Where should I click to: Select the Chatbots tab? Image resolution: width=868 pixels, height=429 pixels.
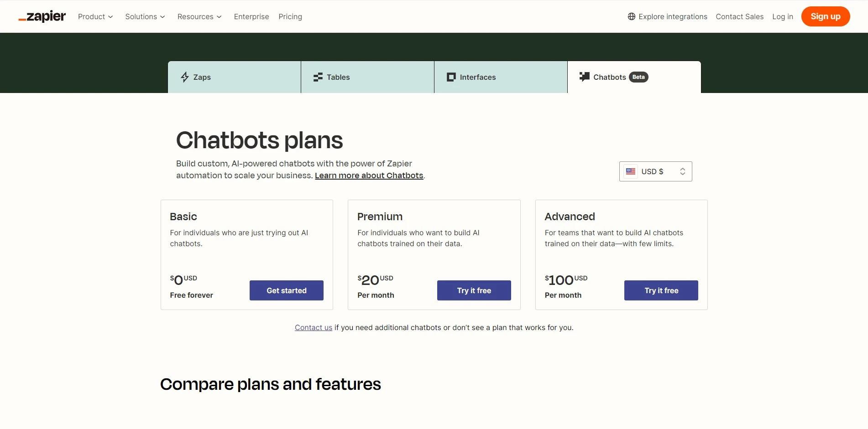pyautogui.click(x=634, y=77)
